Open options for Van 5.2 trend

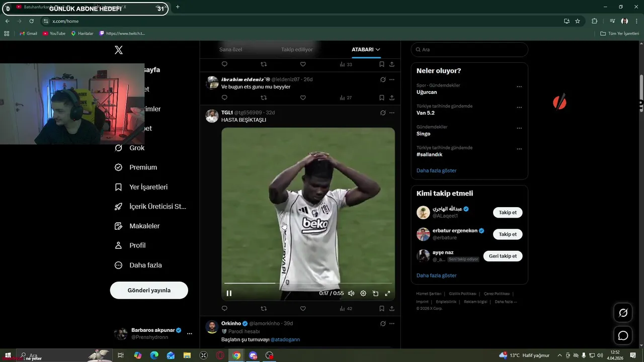pos(519,108)
